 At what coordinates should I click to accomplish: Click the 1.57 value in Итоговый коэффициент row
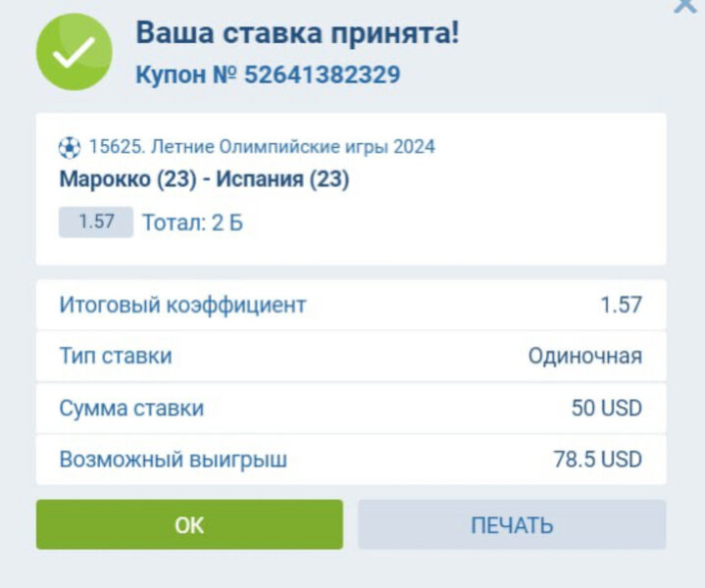621,305
